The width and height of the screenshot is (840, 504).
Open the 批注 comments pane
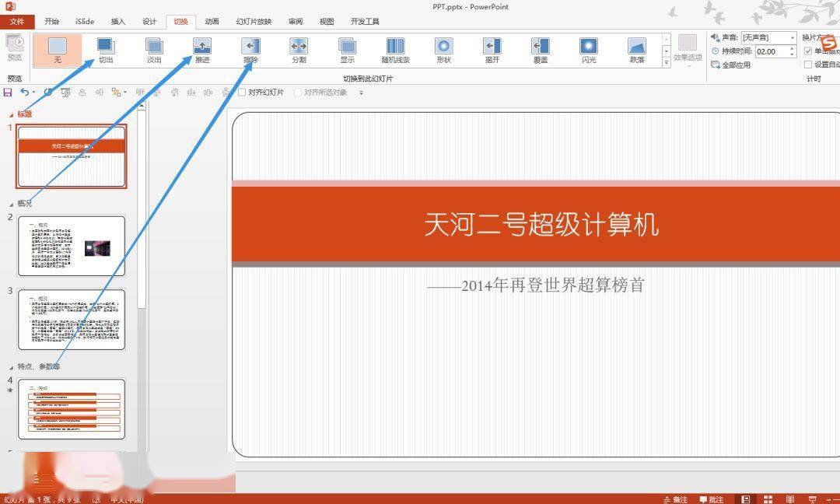(x=712, y=499)
